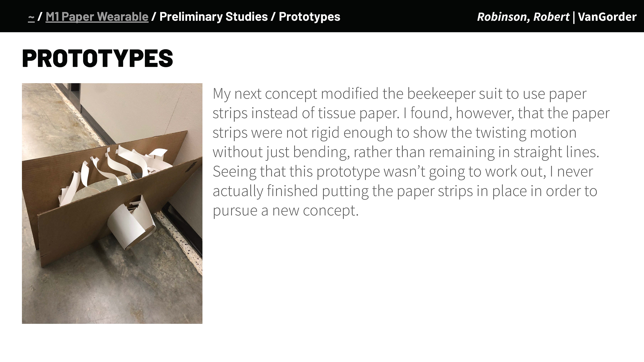Viewport: 644px width, 362px height.
Task: Open the cardboard prototype photo
Action: (x=112, y=203)
